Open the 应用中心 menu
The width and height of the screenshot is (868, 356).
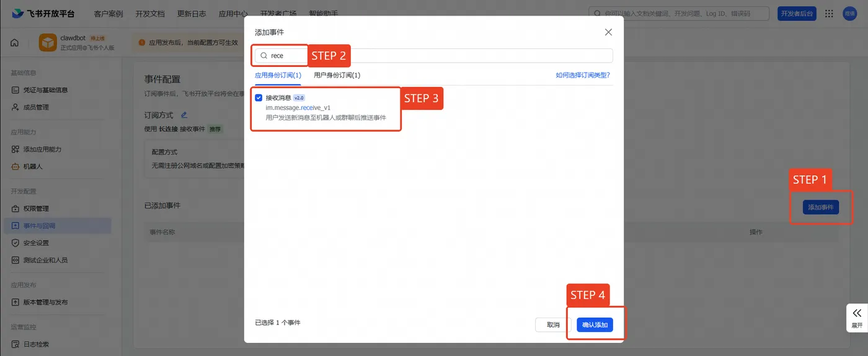[233, 14]
